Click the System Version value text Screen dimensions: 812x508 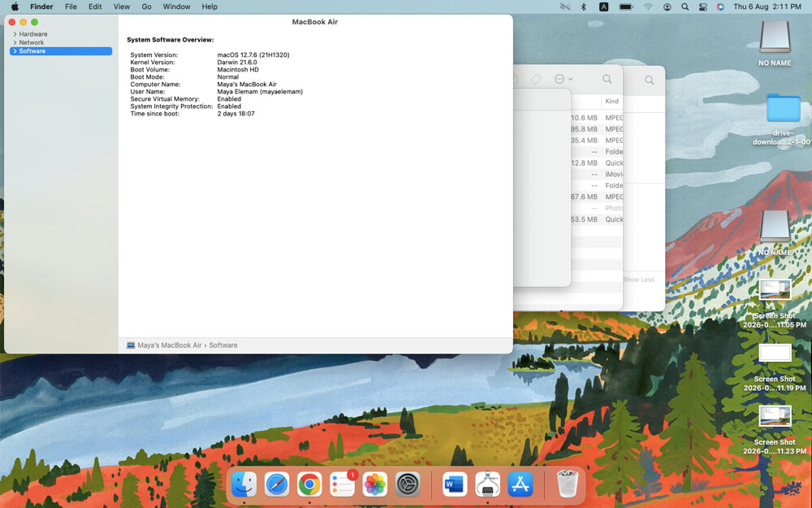pos(253,55)
